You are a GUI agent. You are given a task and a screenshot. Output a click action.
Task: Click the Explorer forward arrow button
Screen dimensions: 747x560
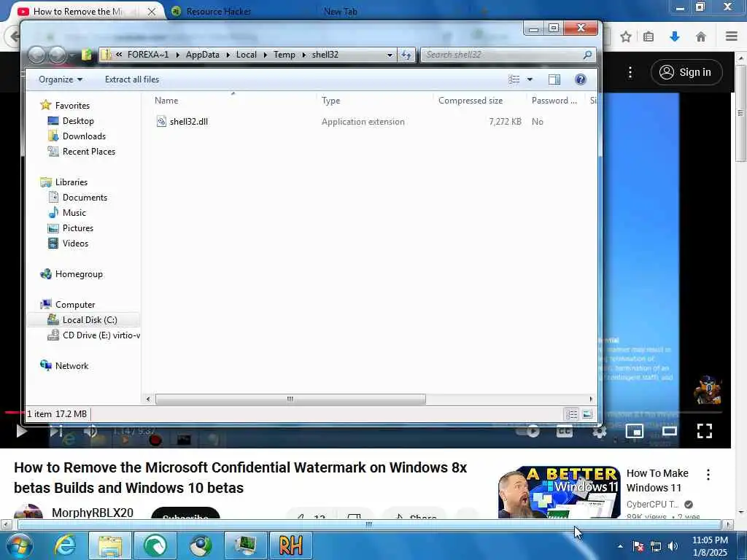(x=58, y=55)
